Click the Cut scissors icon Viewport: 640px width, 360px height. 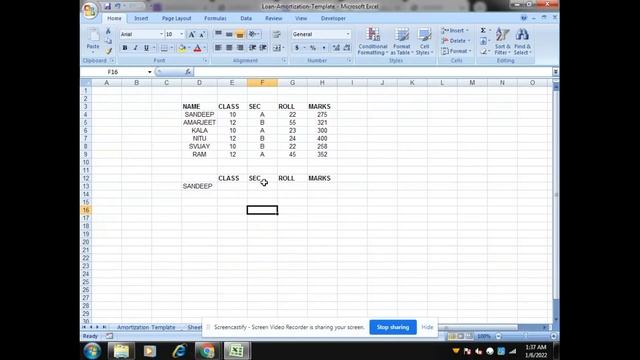click(x=108, y=31)
